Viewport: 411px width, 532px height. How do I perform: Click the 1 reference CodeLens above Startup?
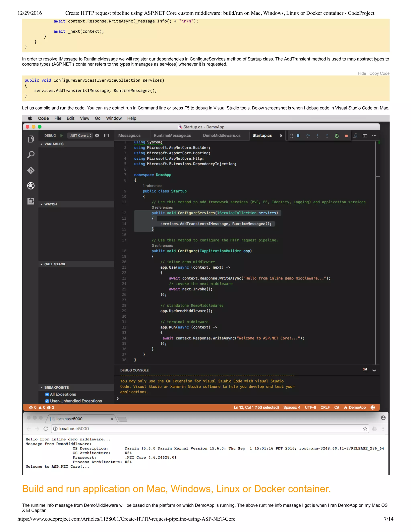[152, 186]
